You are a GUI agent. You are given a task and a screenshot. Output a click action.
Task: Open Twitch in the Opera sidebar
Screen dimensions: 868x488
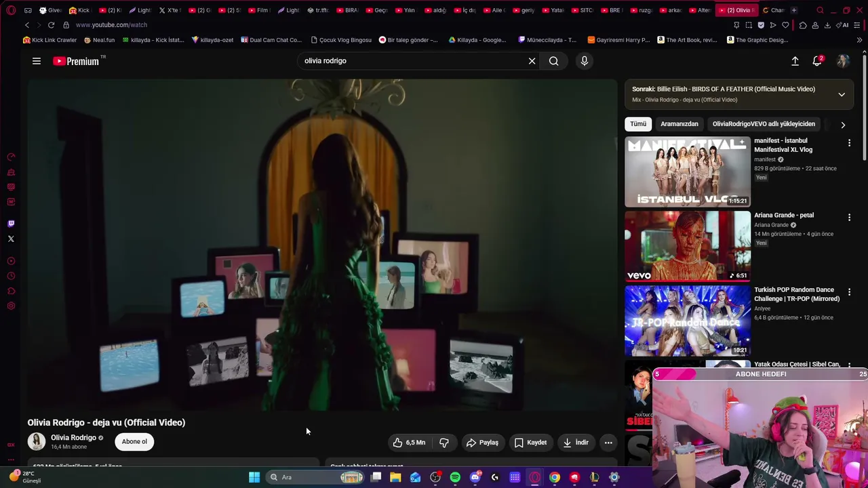click(11, 224)
